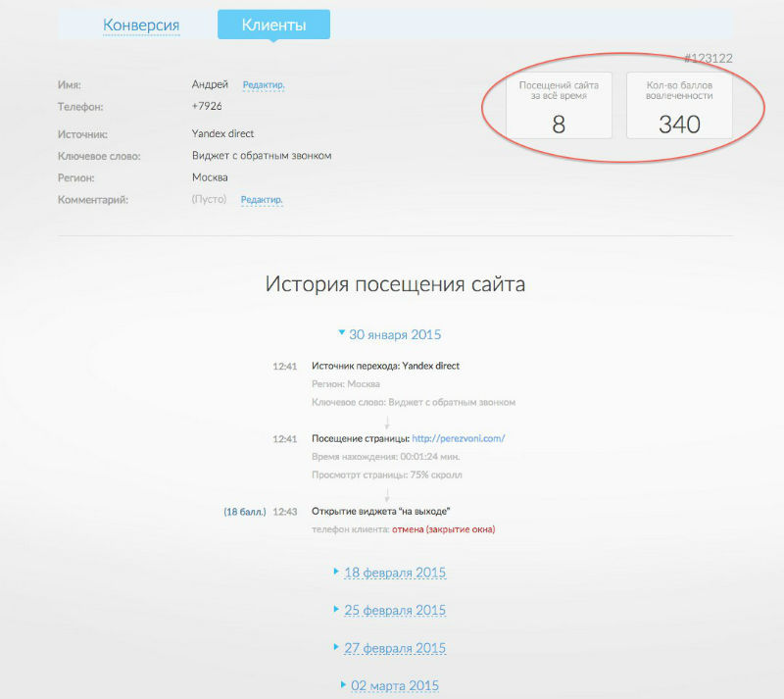The height and width of the screenshot is (699, 784).
Task: Click the Просмотрт страницы: 75% скролл line
Action: click(386, 474)
